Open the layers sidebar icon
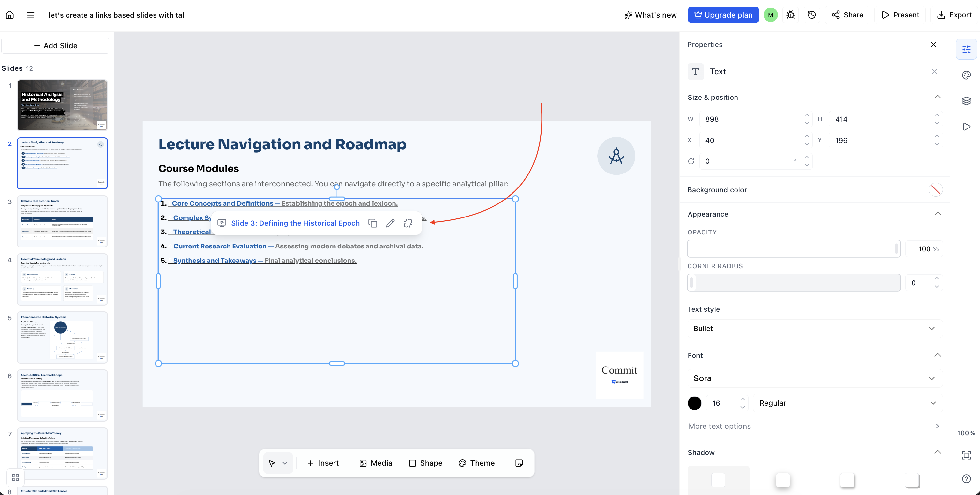980x495 pixels. tap(966, 101)
